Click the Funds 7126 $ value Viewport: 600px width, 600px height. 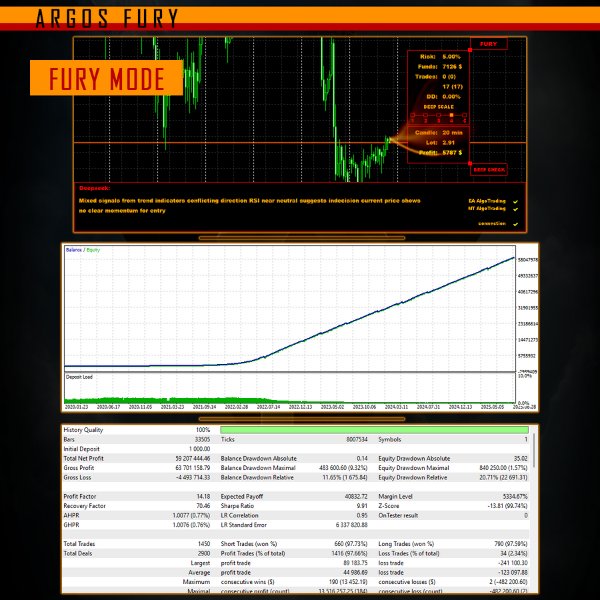[452, 67]
